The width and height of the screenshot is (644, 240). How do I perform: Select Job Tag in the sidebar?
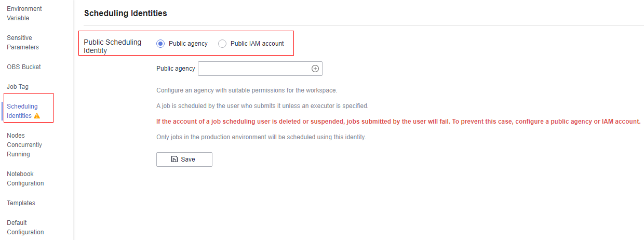(18, 87)
